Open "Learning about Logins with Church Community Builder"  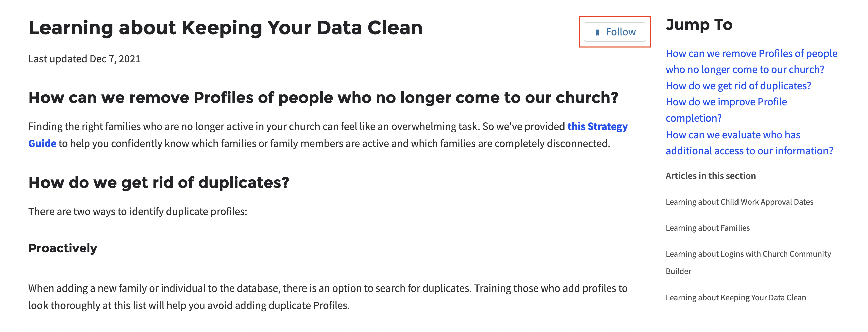click(x=748, y=262)
